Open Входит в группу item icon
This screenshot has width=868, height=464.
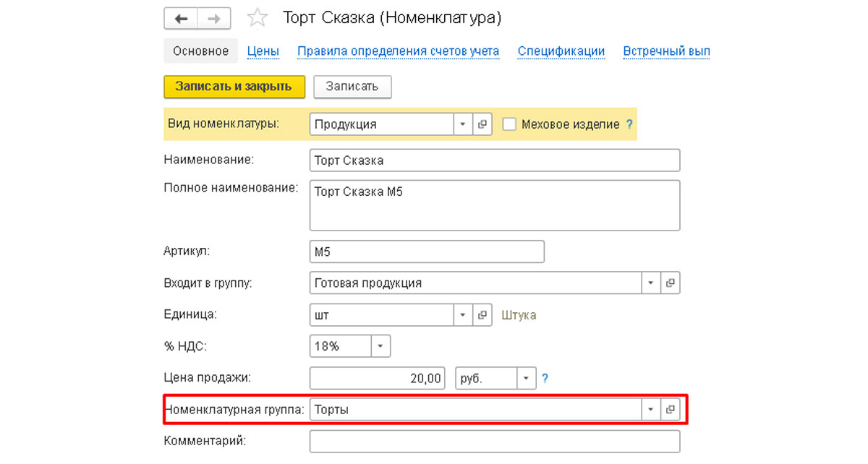point(671,283)
